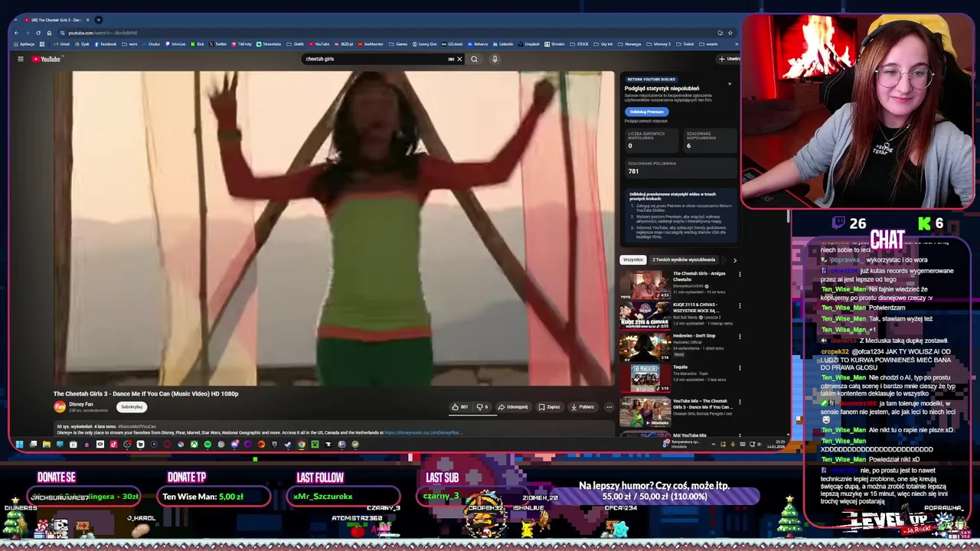Click the Subskrybuj button

tap(132, 407)
